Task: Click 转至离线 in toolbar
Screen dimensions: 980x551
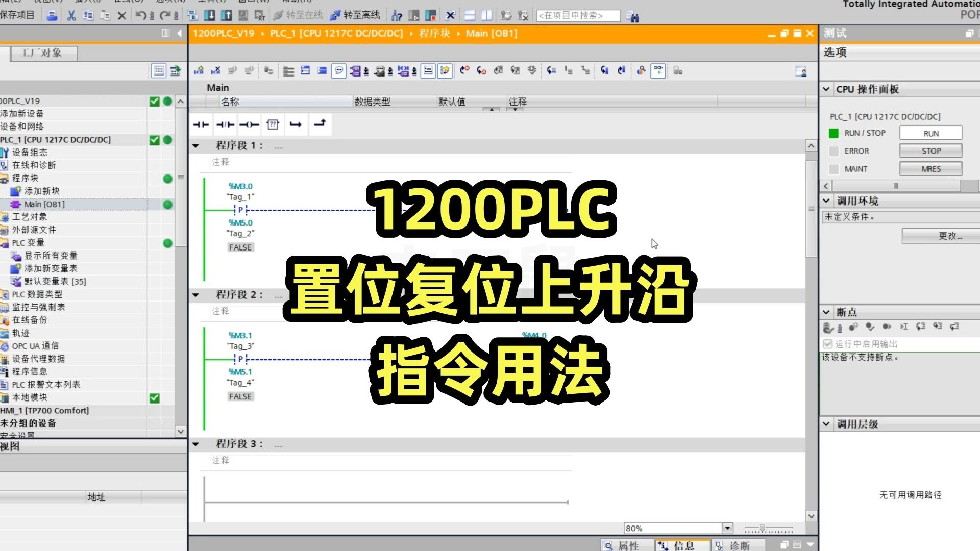Action: (355, 15)
